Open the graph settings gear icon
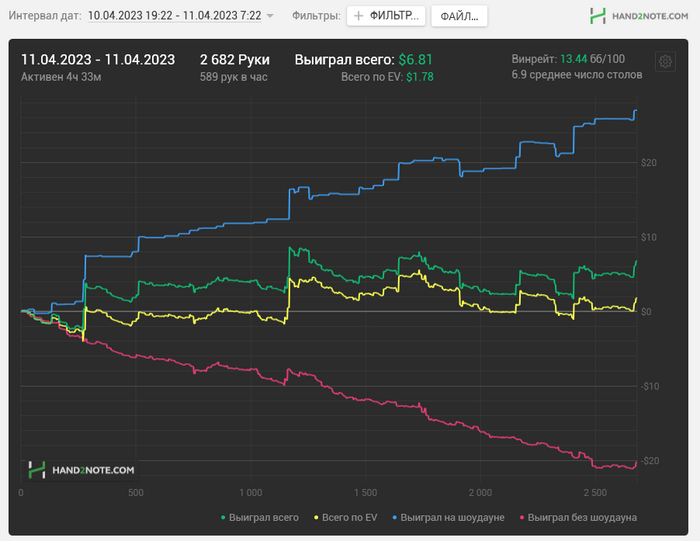 click(665, 61)
